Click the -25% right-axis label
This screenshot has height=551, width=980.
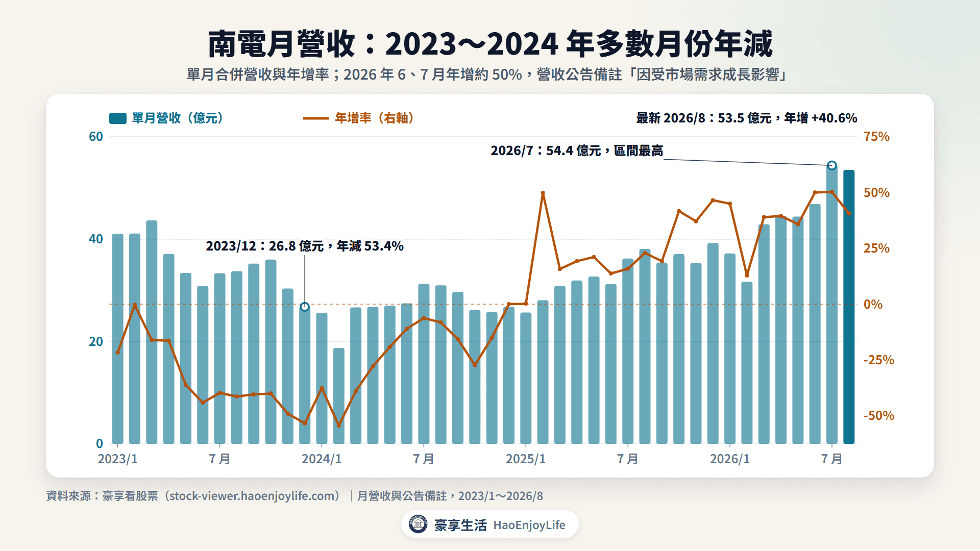coord(879,360)
